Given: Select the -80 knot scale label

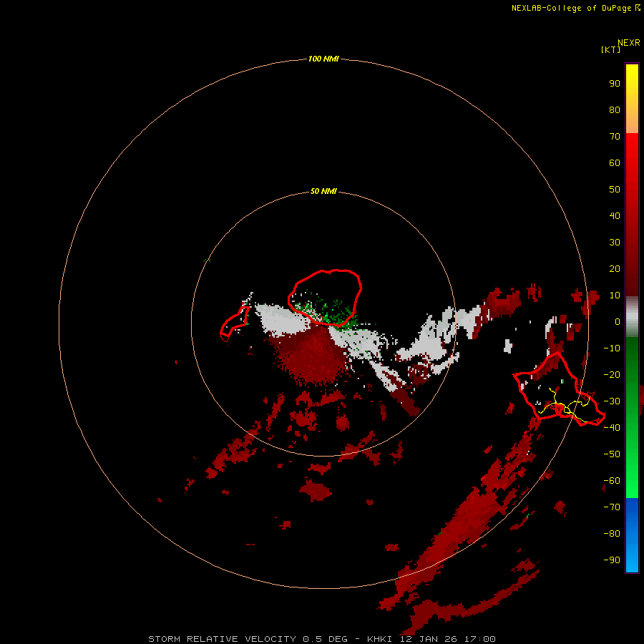Looking at the screenshot, I should 612,534.
